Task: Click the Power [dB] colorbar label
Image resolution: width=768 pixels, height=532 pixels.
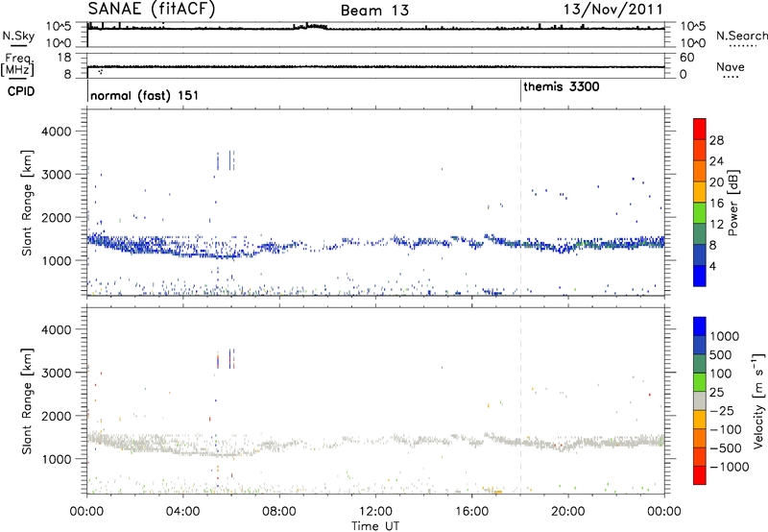Action: point(732,203)
